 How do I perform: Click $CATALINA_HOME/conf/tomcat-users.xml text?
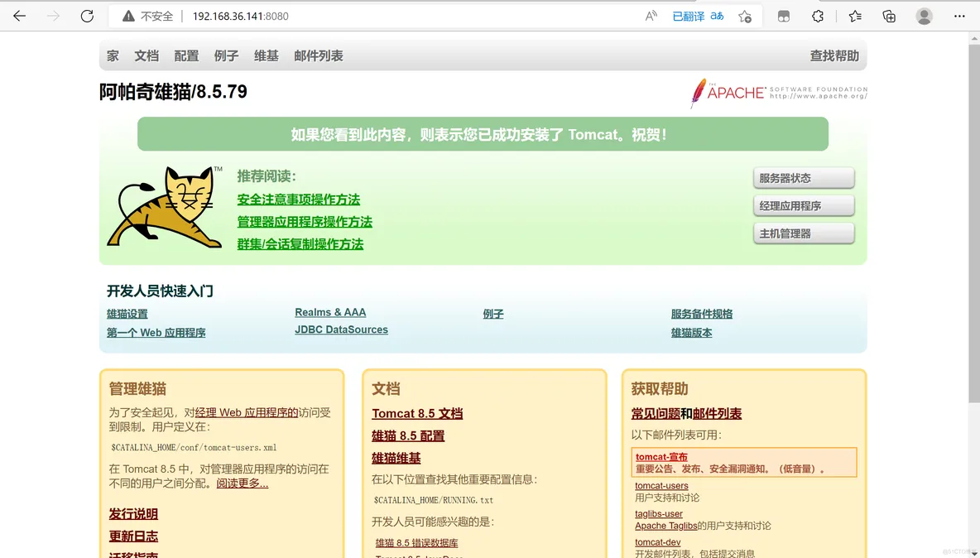point(194,447)
